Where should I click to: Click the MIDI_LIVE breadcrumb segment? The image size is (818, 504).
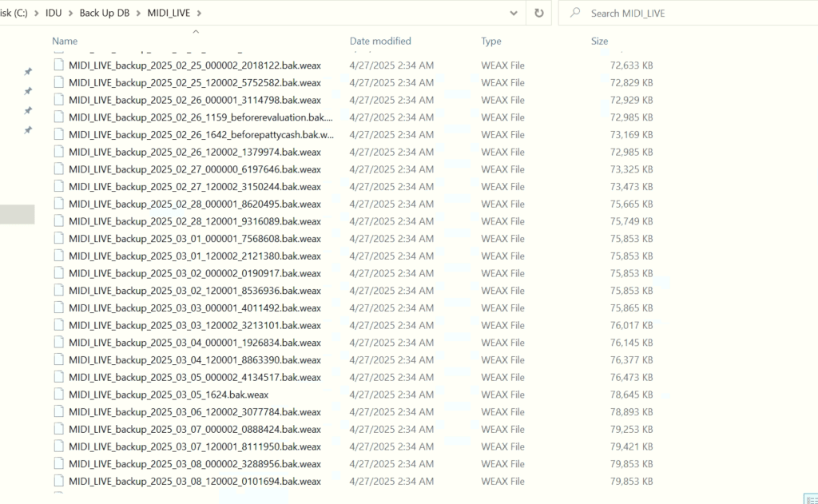tap(169, 13)
